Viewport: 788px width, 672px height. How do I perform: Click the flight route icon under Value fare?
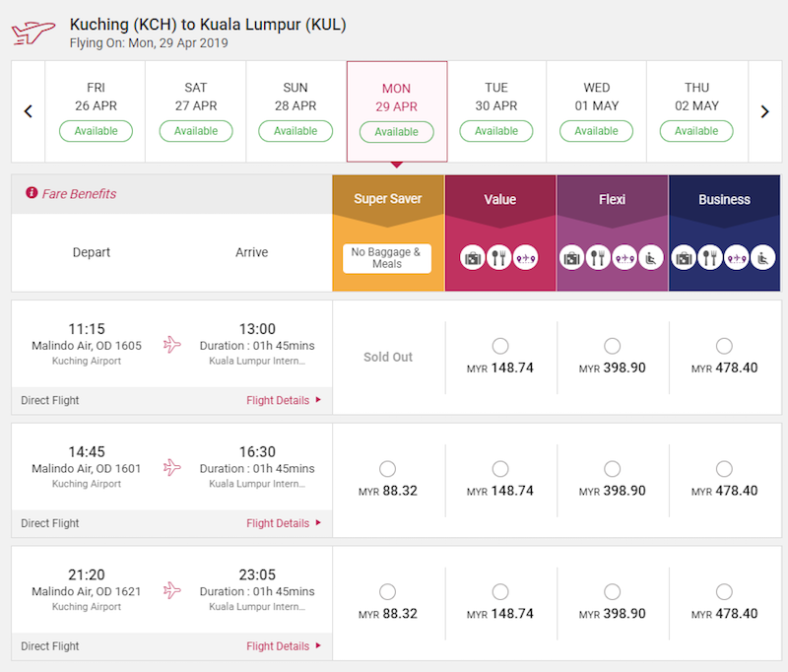pyautogui.click(x=526, y=258)
